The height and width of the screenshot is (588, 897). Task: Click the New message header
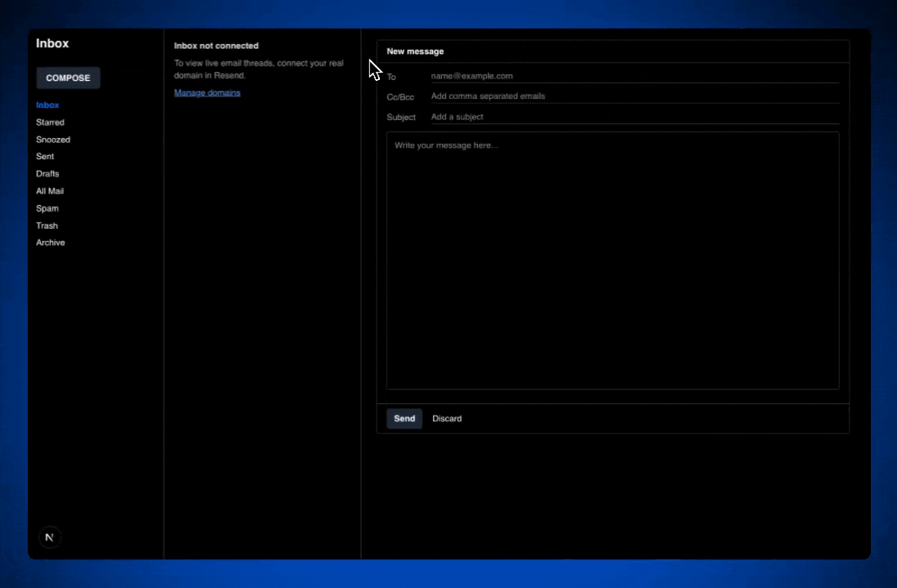(415, 51)
